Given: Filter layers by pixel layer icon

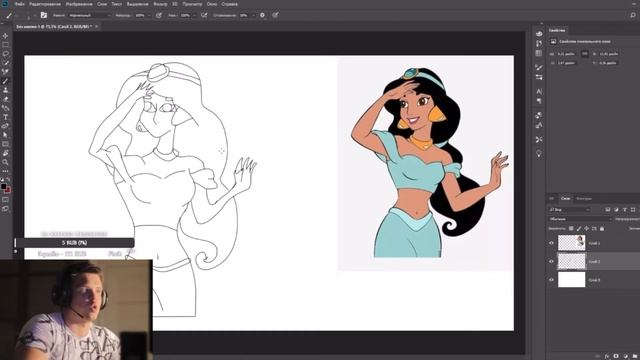Looking at the screenshot, I should pyautogui.click(x=608, y=209).
